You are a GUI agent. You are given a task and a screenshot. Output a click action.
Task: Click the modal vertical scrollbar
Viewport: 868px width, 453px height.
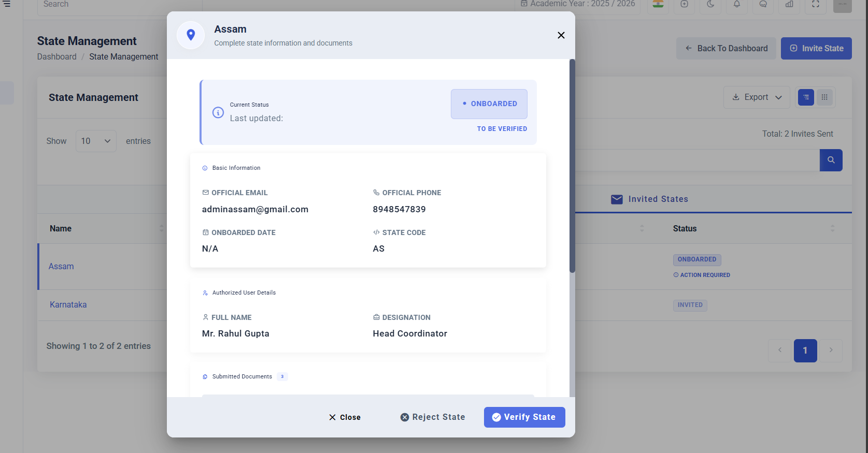[x=572, y=166]
